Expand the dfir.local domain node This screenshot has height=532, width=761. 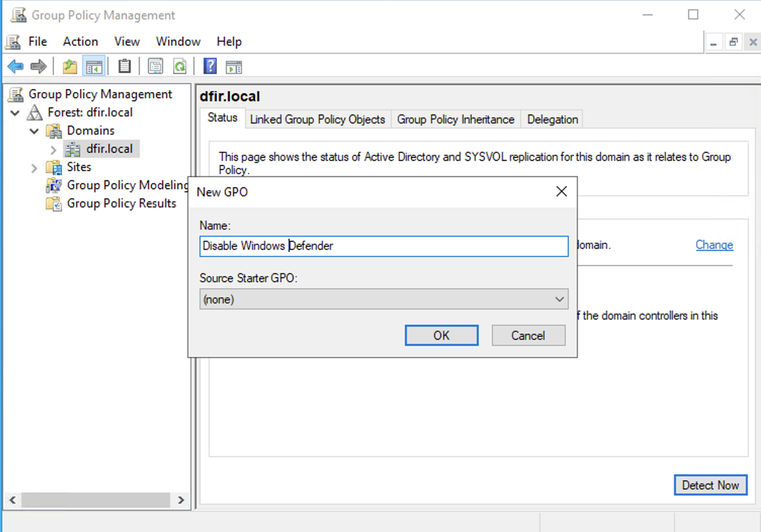53,149
